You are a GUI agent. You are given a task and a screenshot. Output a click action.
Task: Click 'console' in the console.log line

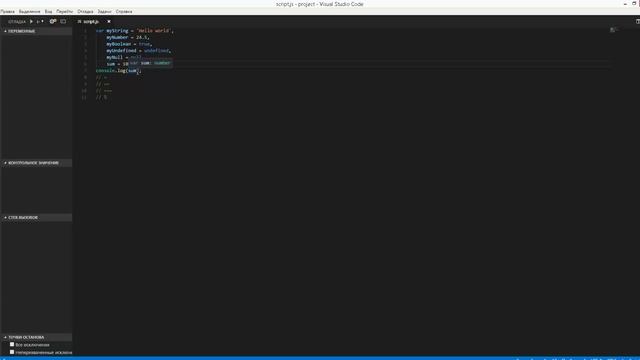(x=105, y=71)
